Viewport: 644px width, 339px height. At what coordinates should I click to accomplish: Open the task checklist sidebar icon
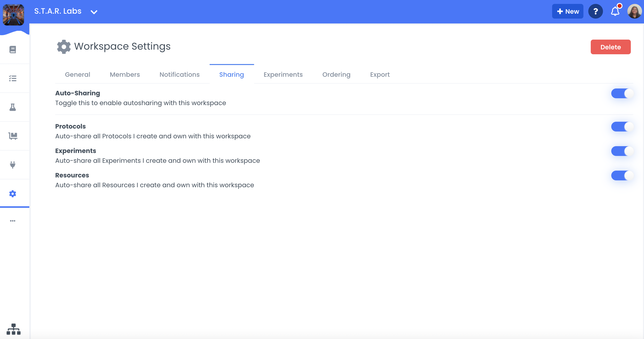click(x=13, y=78)
